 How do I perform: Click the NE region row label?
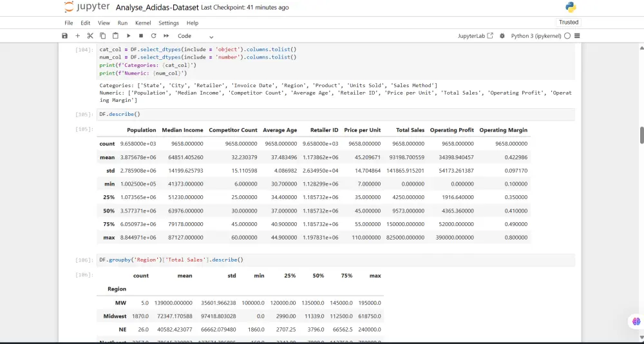(122, 330)
